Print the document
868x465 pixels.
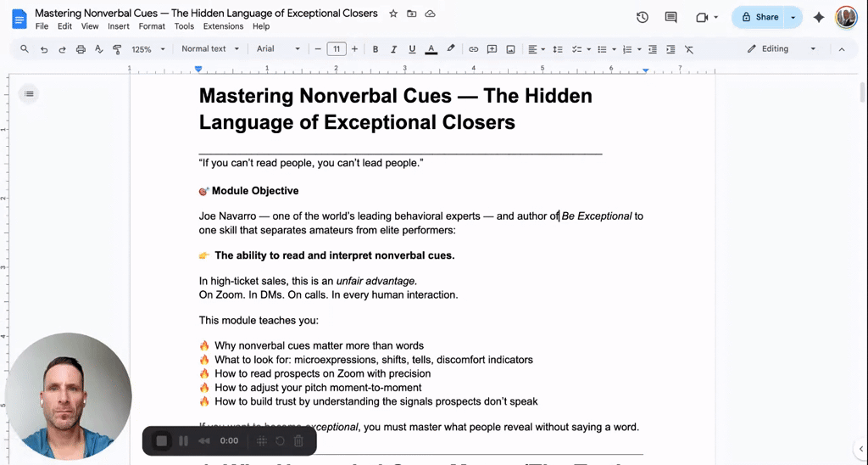[x=81, y=49]
